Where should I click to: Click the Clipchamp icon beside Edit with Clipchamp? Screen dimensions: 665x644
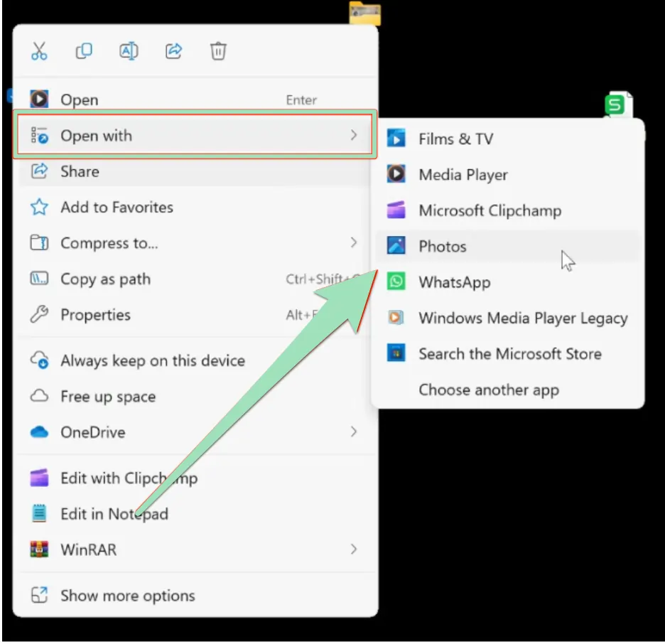click(x=39, y=478)
